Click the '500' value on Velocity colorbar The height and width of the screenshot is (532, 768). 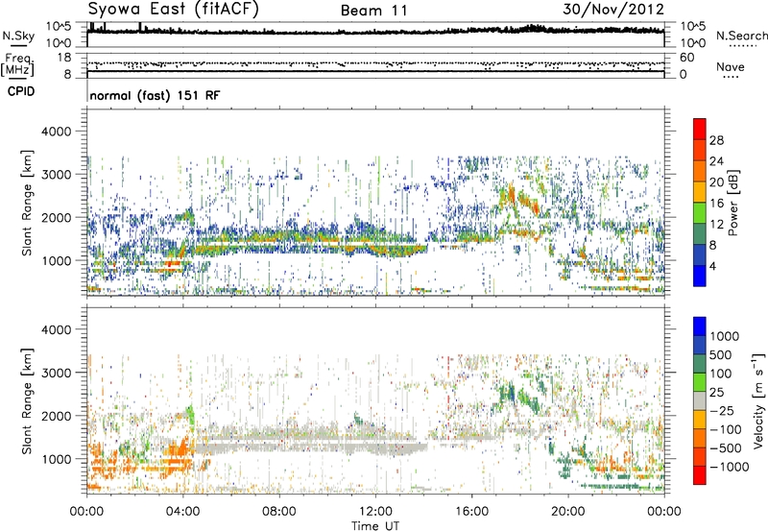click(x=720, y=354)
